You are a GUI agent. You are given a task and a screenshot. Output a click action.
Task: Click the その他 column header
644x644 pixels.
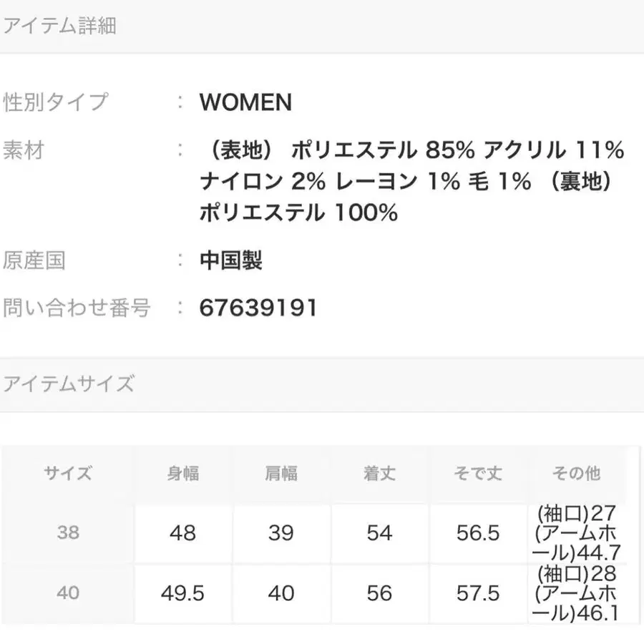(x=576, y=473)
